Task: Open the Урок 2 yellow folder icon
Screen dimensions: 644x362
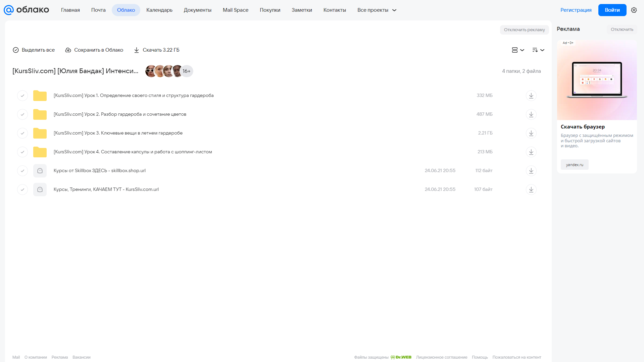Action: 40,114
